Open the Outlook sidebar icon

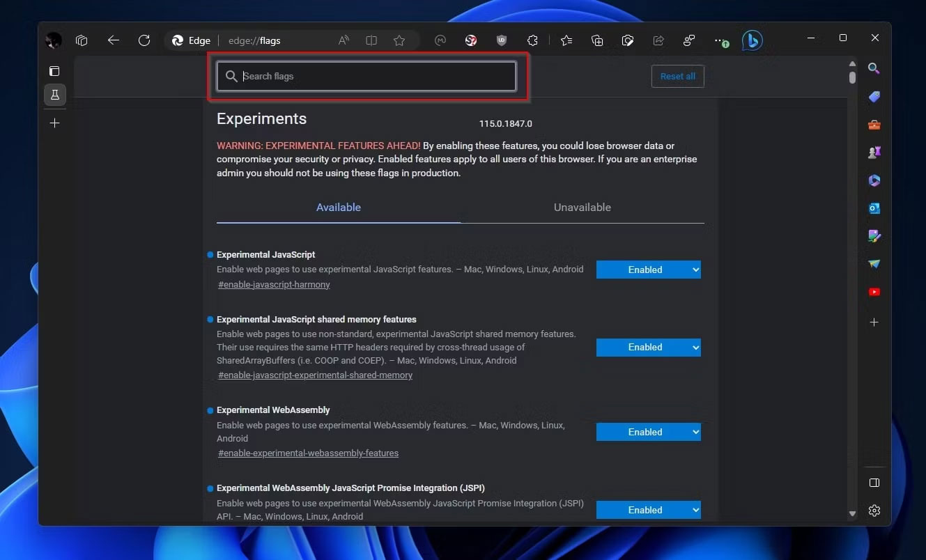click(874, 208)
